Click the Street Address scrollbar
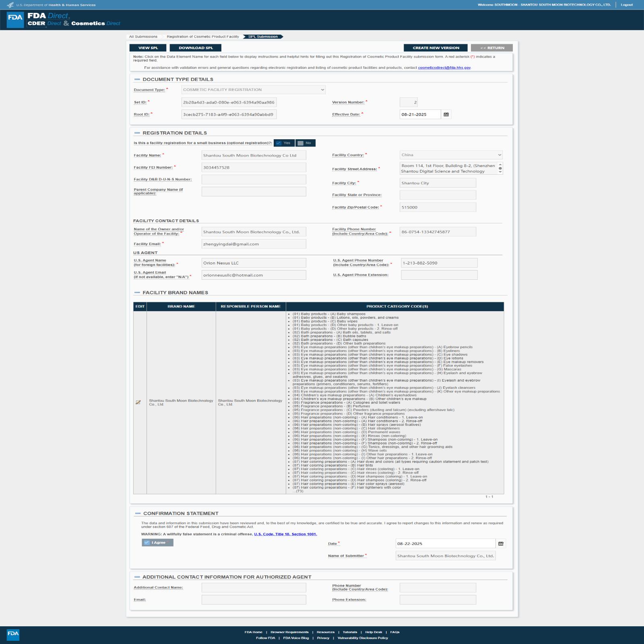644x644 pixels. click(500, 168)
